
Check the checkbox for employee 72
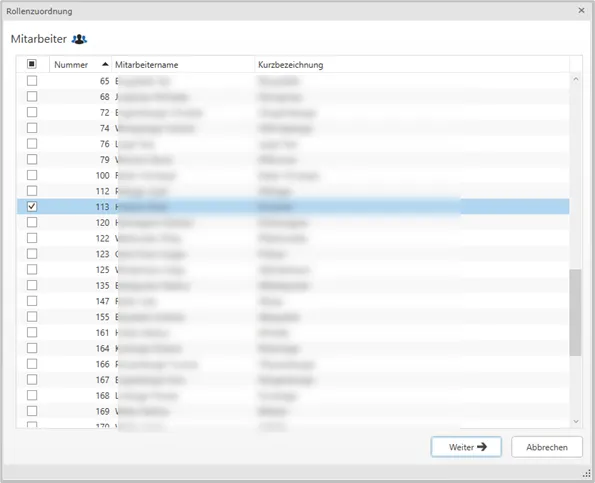[x=32, y=112]
